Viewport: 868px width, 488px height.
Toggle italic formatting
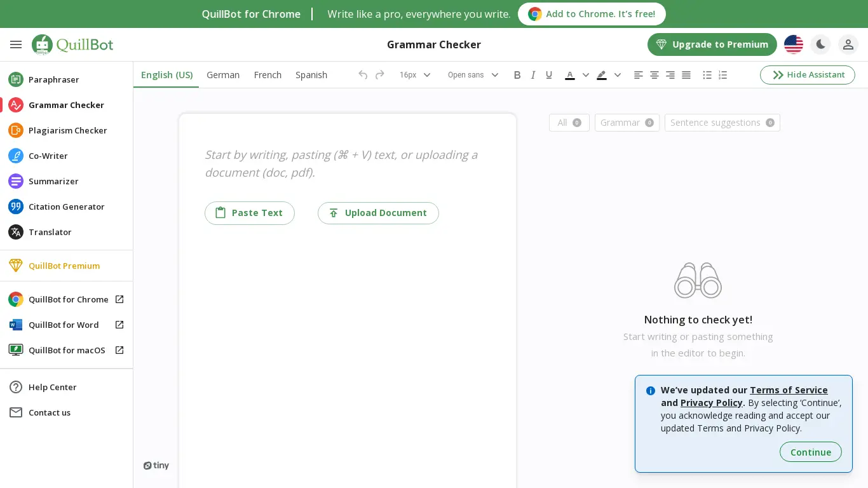tap(533, 75)
